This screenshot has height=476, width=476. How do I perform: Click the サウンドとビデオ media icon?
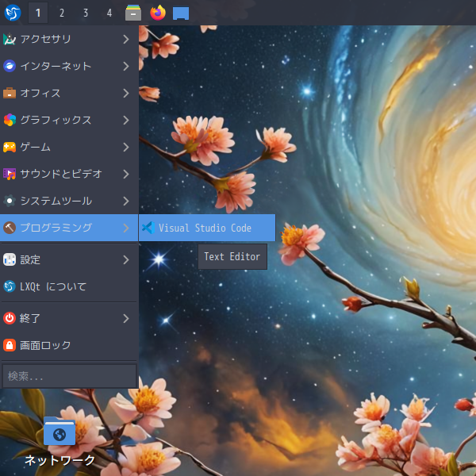pos(10,174)
